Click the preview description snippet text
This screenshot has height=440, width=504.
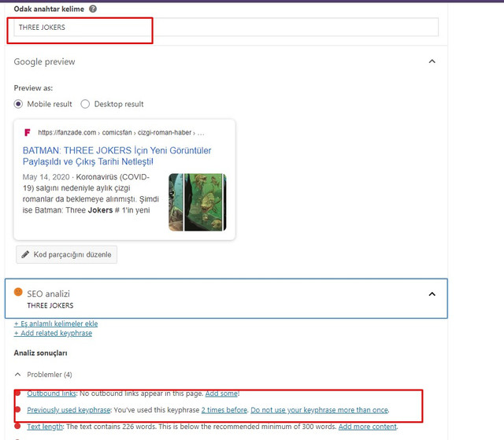coord(91,194)
